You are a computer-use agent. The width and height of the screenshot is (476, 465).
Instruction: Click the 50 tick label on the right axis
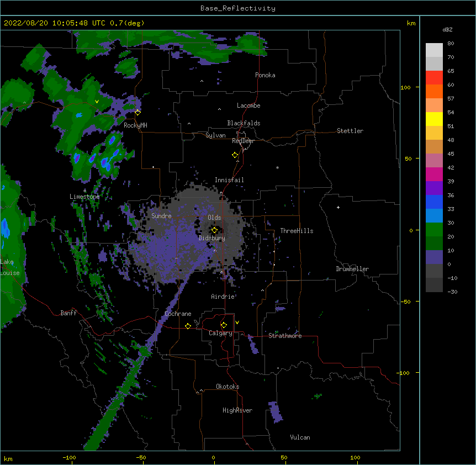point(408,158)
